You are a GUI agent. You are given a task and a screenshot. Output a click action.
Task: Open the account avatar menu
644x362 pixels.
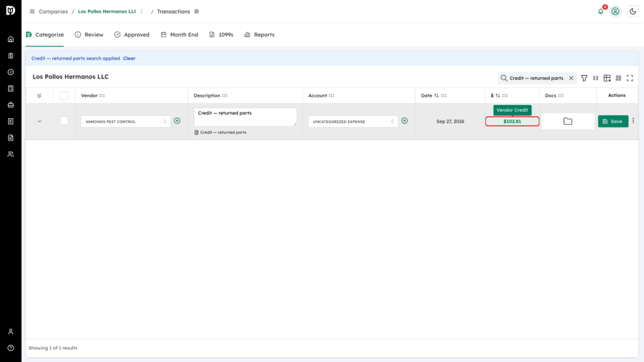click(615, 11)
